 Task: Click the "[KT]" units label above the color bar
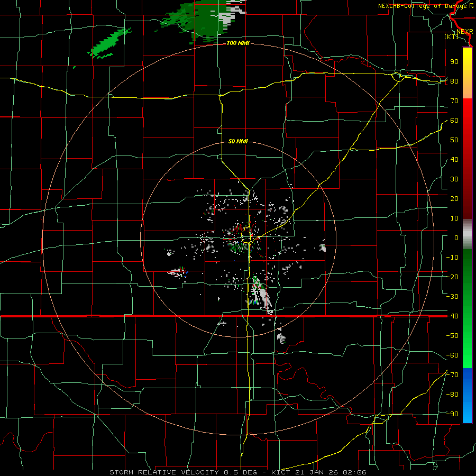(452, 36)
